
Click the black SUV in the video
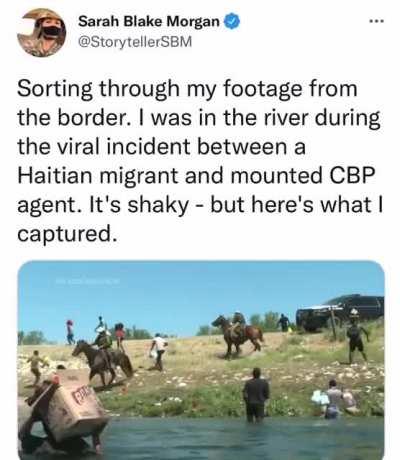click(340, 312)
